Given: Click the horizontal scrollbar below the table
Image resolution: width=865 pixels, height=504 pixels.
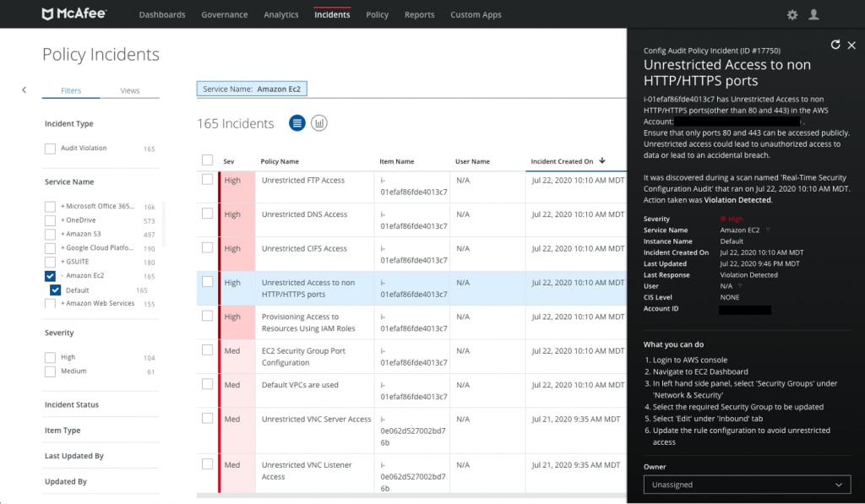Looking at the screenshot, I should click(x=411, y=496).
